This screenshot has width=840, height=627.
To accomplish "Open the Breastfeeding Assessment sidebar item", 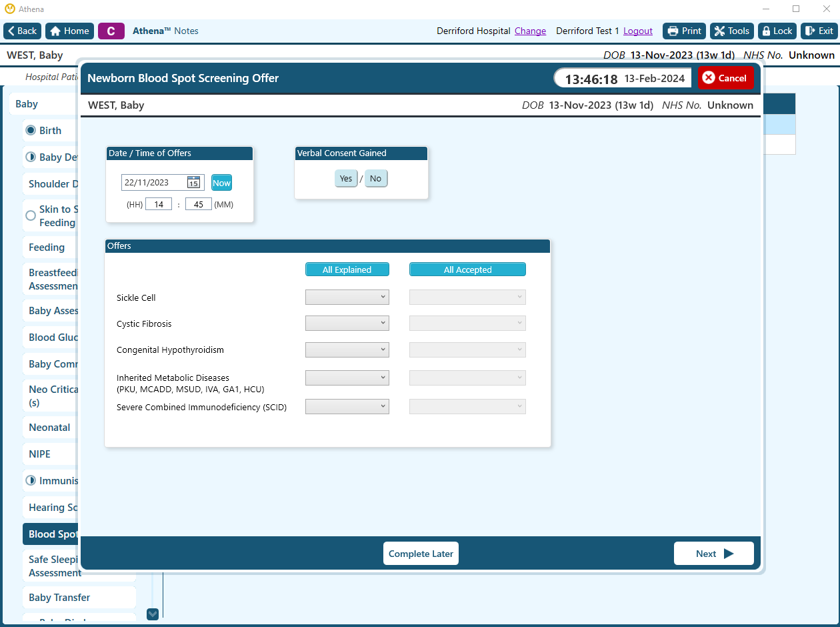I will point(51,279).
